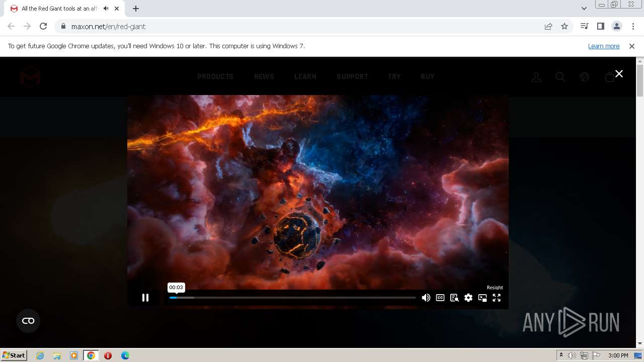Open Chrome three-dot menu
Image resolution: width=644 pixels, height=362 pixels.
[633, 26]
